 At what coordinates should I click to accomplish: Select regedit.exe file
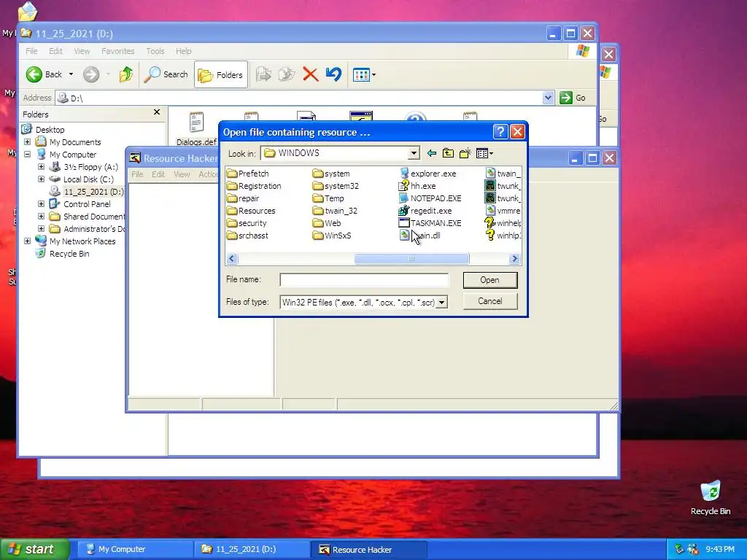(x=425, y=211)
